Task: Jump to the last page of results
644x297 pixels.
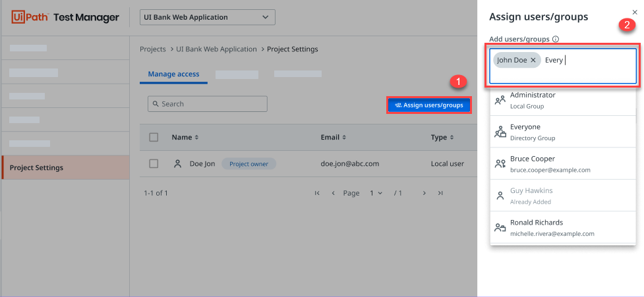Action: [440, 193]
